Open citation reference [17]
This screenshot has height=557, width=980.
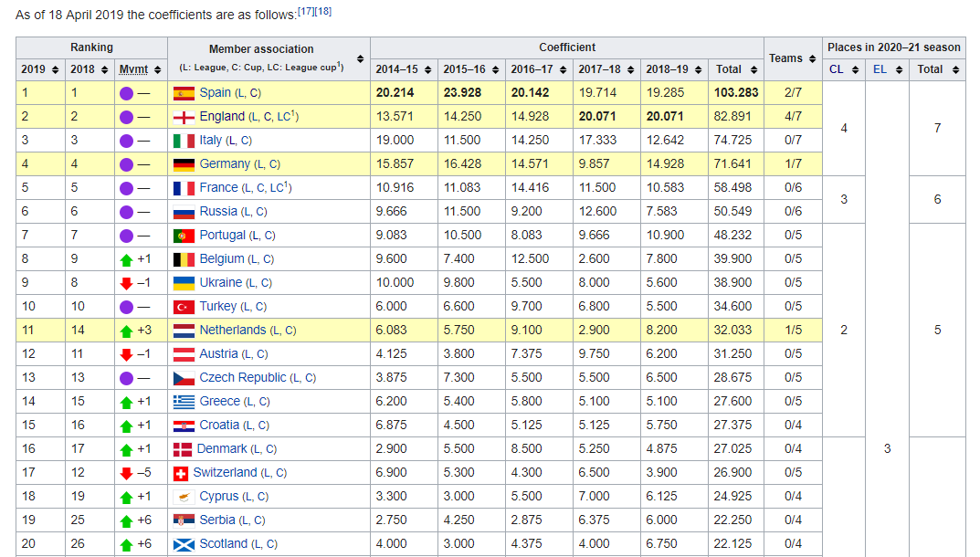pyautogui.click(x=306, y=11)
